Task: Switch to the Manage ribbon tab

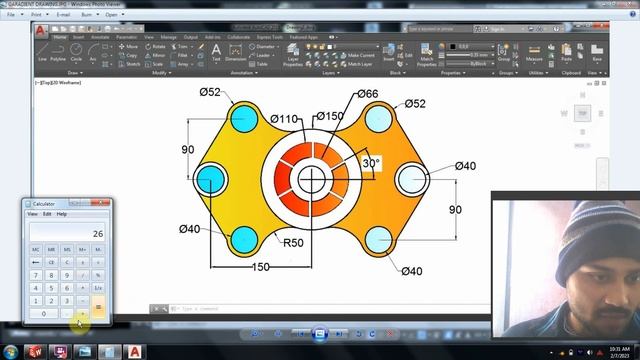Action: [x=168, y=37]
